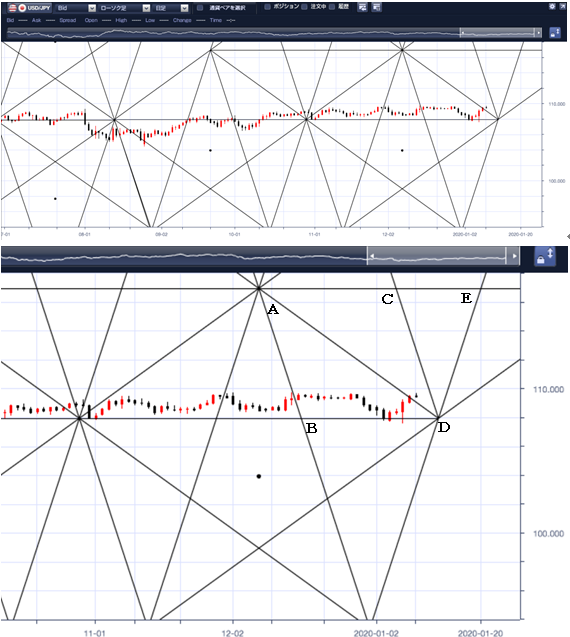
Task: Open chart settings gear icon
Action: (552, 6)
